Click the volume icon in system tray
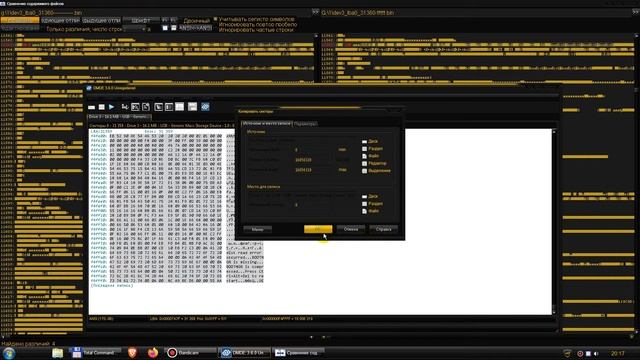640x360 pixels. coord(596,353)
